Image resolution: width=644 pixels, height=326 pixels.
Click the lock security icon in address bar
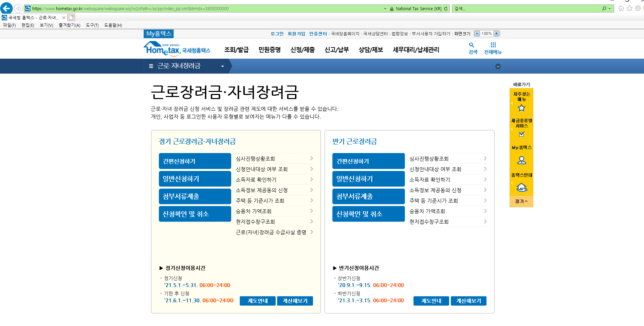(392, 9)
